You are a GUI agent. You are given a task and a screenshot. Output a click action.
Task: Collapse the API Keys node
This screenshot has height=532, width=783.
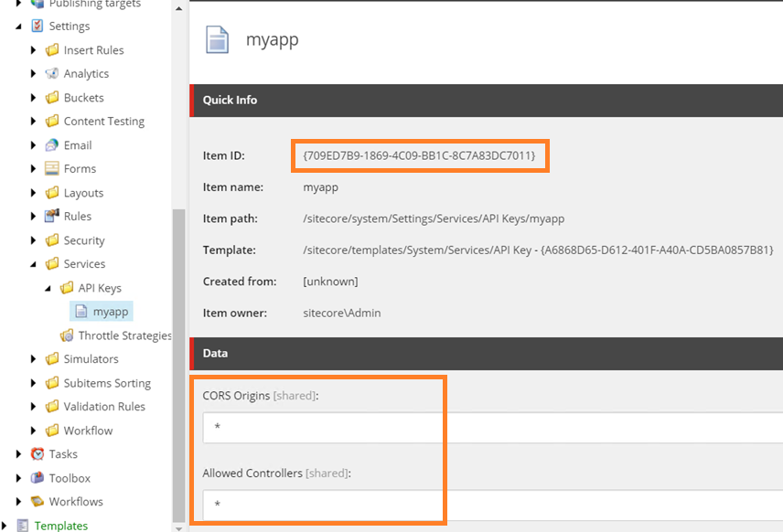click(x=48, y=288)
